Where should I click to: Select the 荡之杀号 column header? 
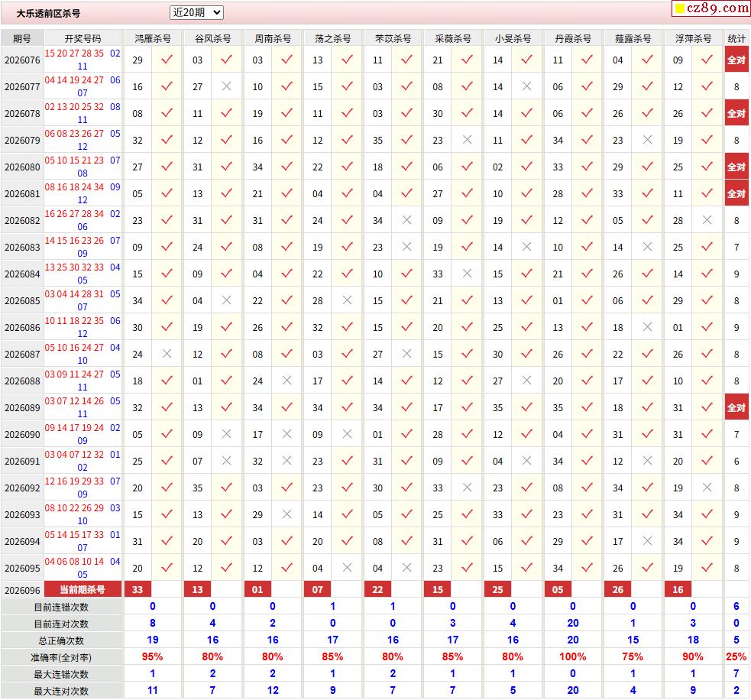333,38
